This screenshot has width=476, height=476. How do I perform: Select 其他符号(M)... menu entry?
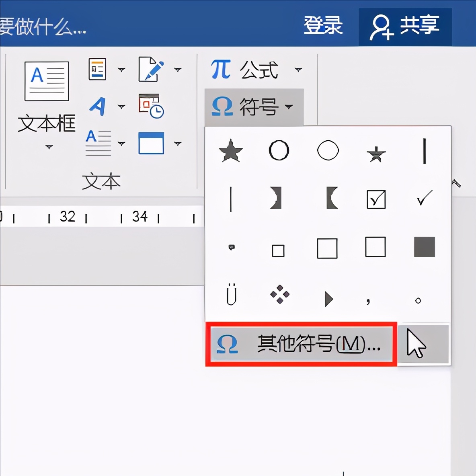301,344
